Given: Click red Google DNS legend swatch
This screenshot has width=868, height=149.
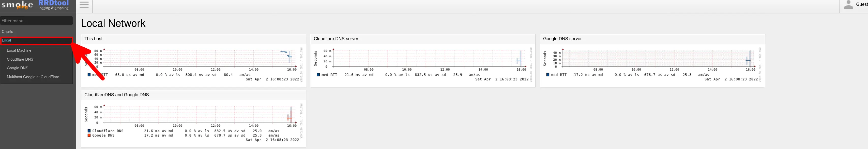Looking at the screenshot, I should click(x=89, y=135).
